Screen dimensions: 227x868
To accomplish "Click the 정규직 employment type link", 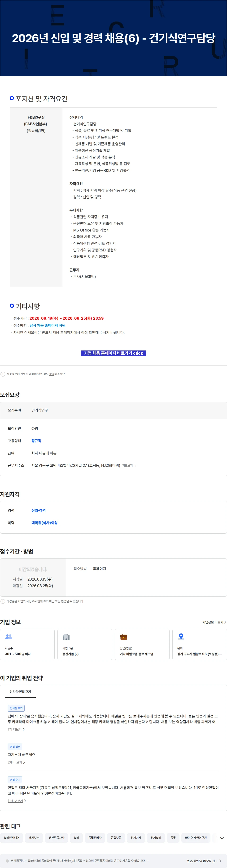I will point(36,441).
